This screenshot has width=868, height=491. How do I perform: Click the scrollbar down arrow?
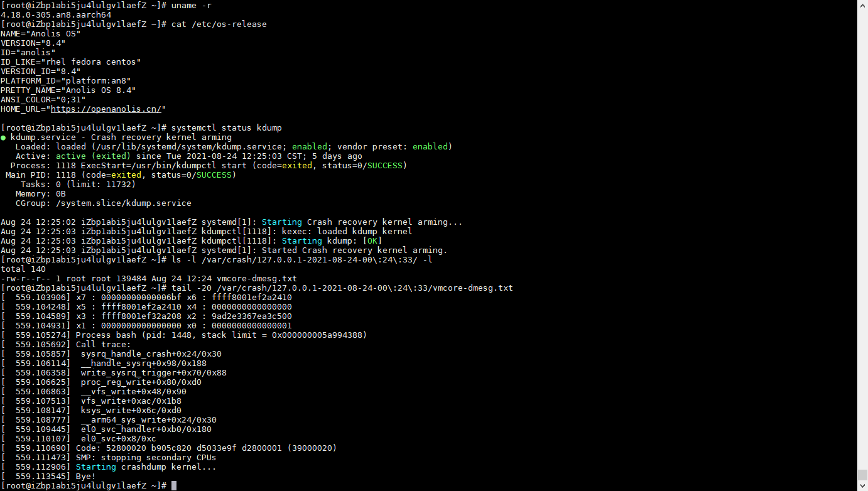(862, 485)
